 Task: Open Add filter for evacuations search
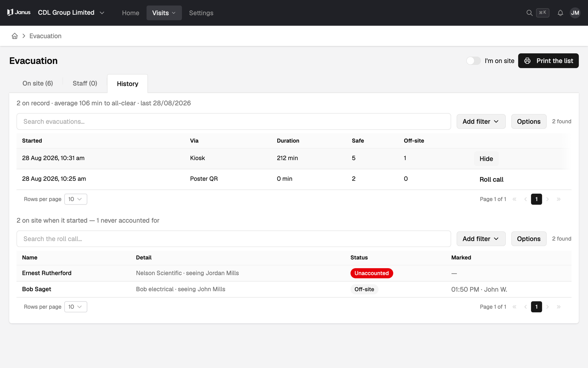click(x=481, y=122)
